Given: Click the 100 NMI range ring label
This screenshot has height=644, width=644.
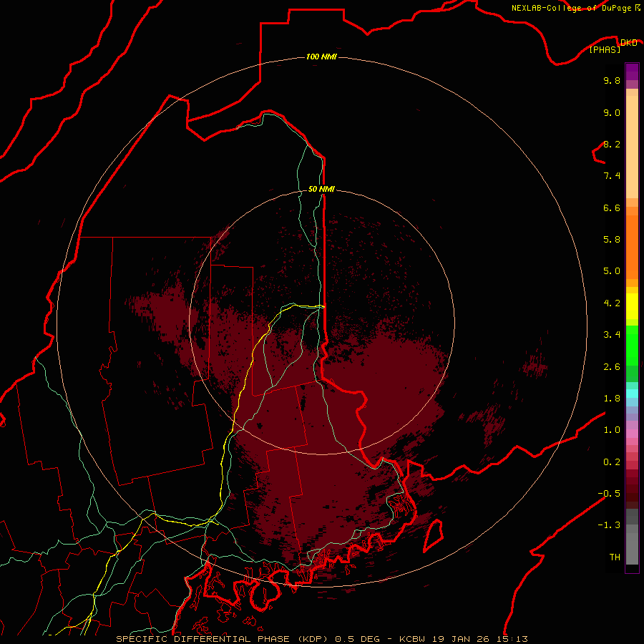Looking at the screenshot, I should [321, 57].
